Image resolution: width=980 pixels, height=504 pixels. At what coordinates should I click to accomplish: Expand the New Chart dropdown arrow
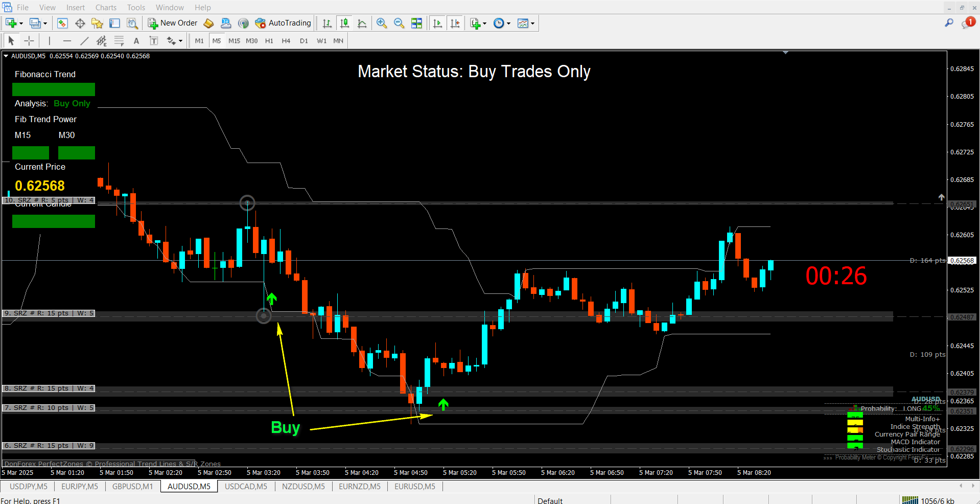click(21, 24)
